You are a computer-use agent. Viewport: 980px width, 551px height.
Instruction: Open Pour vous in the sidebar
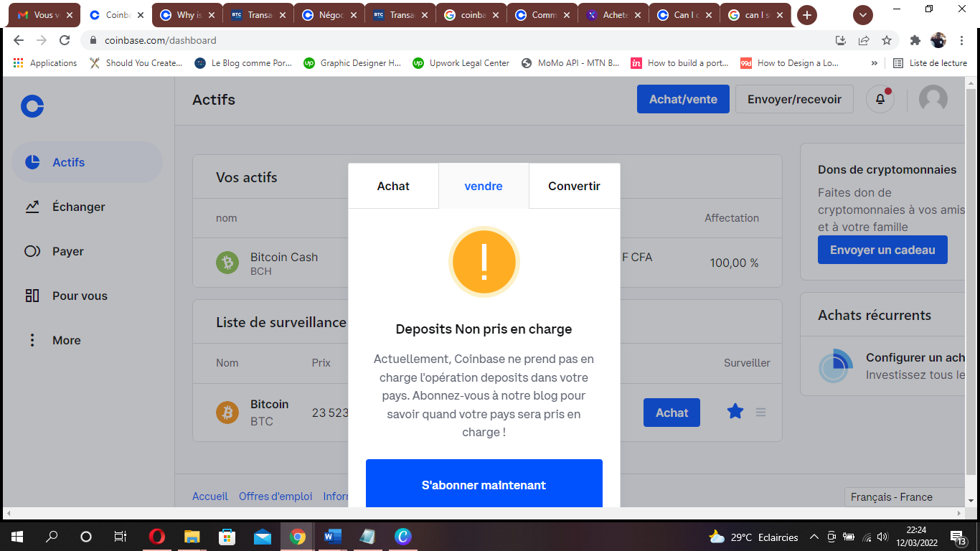[x=87, y=296]
